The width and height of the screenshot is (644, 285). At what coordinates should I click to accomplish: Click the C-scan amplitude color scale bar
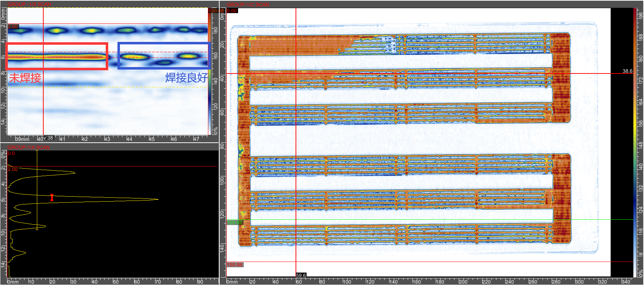click(635, 142)
